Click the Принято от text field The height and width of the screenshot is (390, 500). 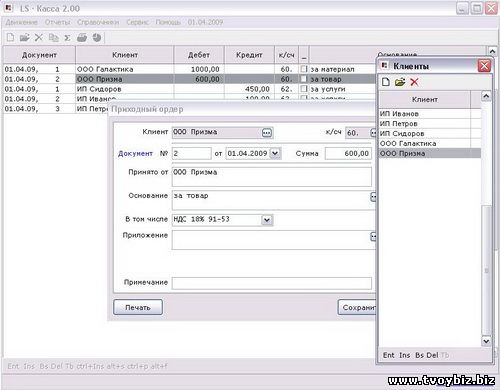(272, 177)
